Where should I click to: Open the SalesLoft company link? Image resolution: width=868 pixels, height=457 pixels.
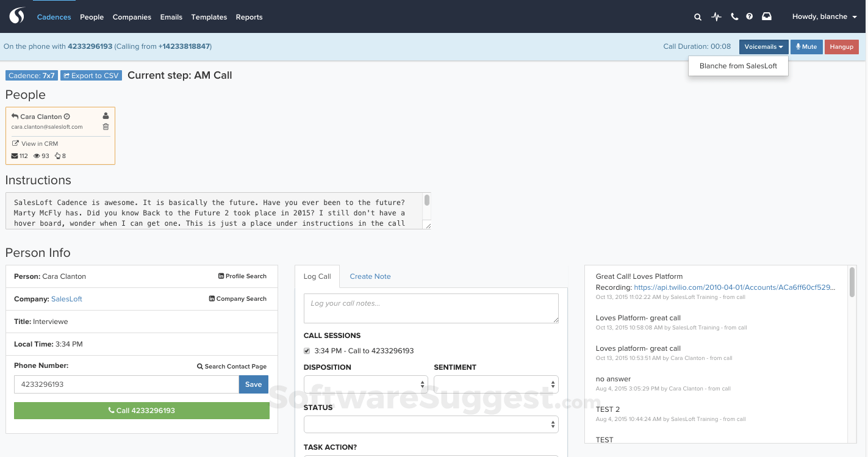coord(66,299)
